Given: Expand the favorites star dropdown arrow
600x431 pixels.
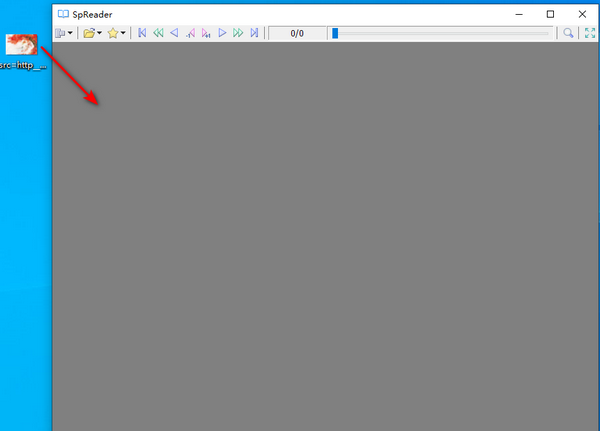Looking at the screenshot, I should coord(124,33).
